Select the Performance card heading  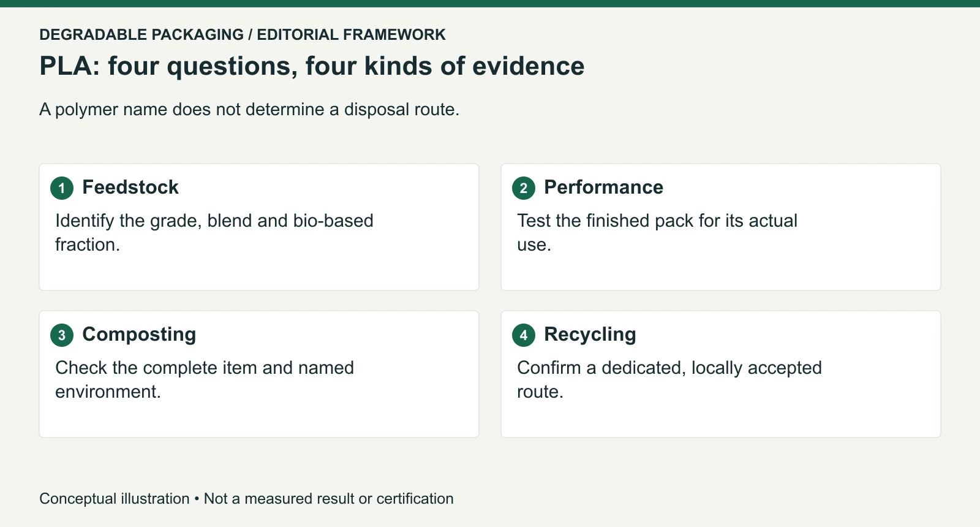click(x=603, y=187)
